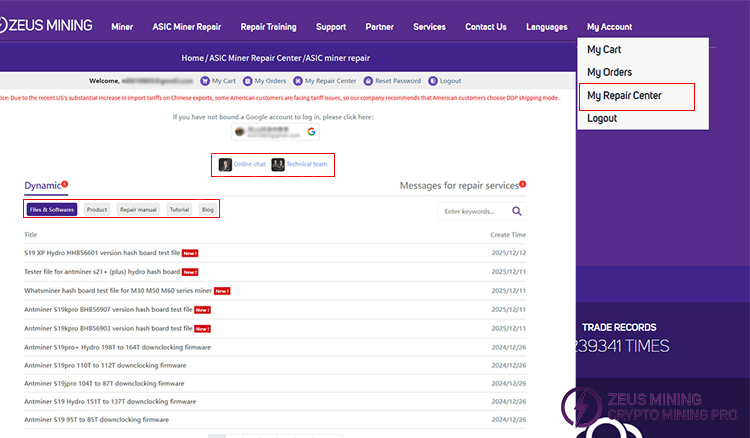Click the Online chat avatar icon

(225, 164)
